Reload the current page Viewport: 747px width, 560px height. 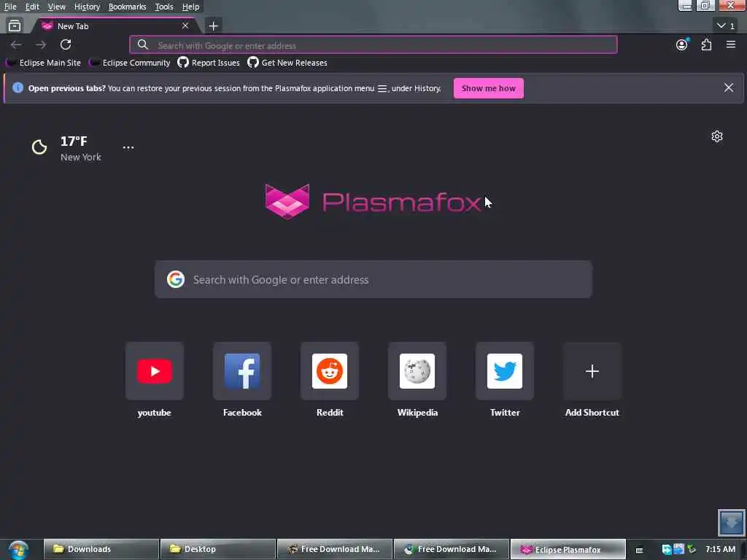(x=66, y=44)
